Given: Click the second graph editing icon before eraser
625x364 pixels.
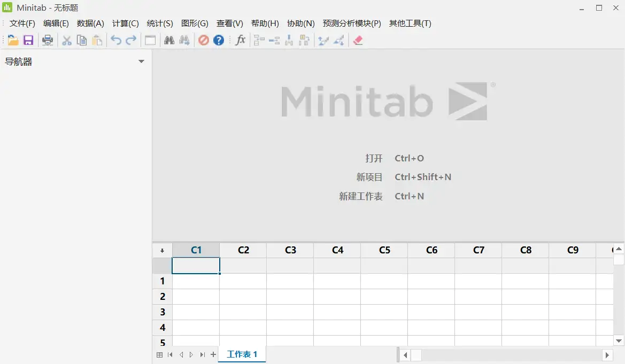Looking at the screenshot, I should [x=339, y=40].
